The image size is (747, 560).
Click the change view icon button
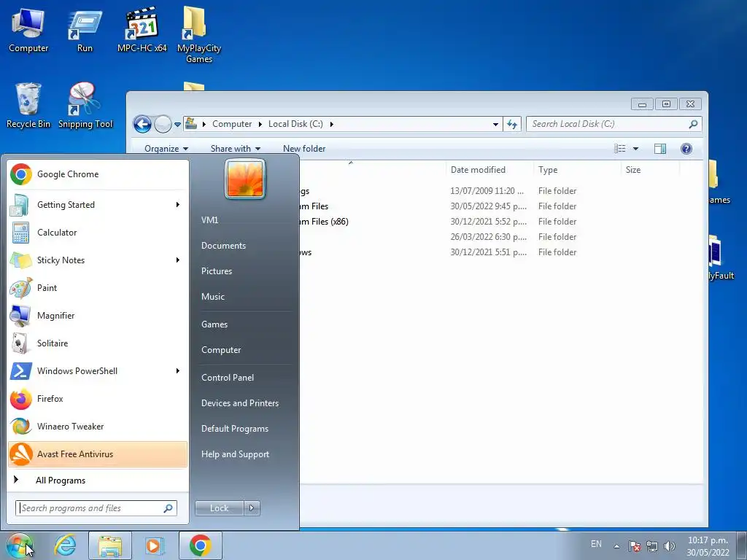[x=620, y=149]
